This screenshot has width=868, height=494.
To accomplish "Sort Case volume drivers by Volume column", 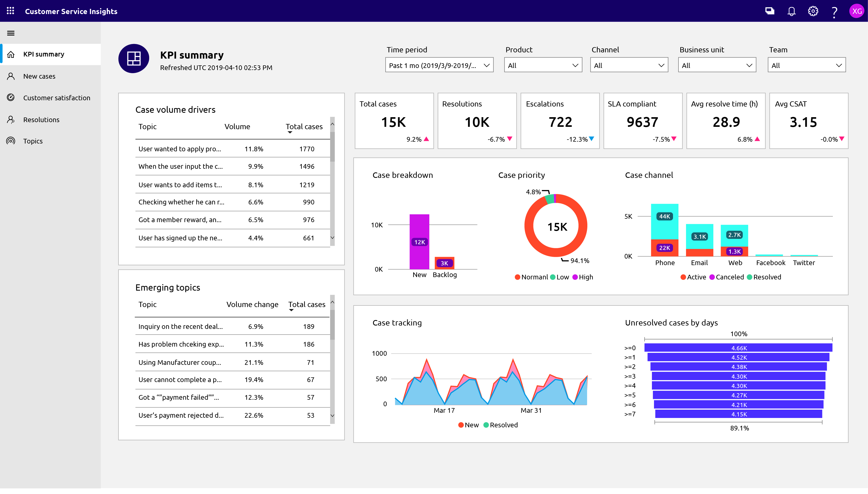I will pos(237,127).
